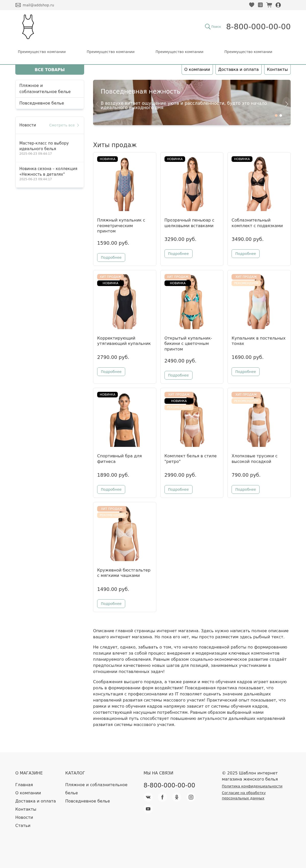
Task: Open the shopping cart icon
Action: point(269,5)
